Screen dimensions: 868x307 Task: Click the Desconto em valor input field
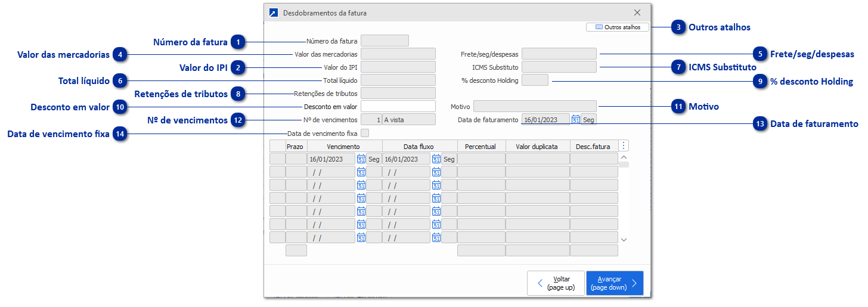398,107
